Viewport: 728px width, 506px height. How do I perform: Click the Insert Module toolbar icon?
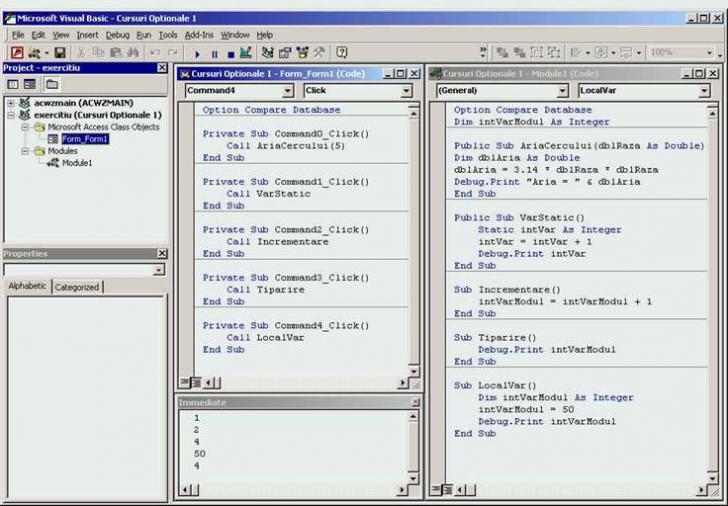(x=34, y=52)
